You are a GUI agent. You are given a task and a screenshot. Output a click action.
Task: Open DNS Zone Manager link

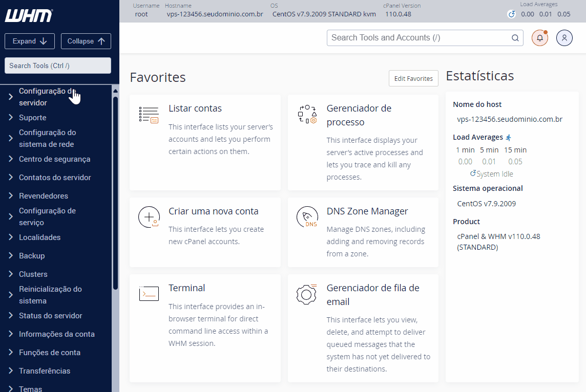coord(367,211)
